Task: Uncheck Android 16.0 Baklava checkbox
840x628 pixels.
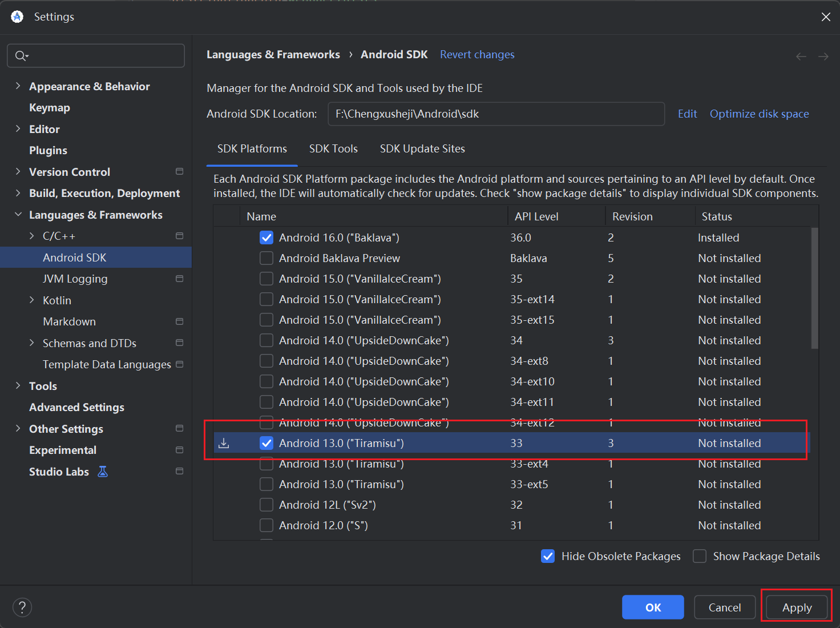Action: coord(266,237)
